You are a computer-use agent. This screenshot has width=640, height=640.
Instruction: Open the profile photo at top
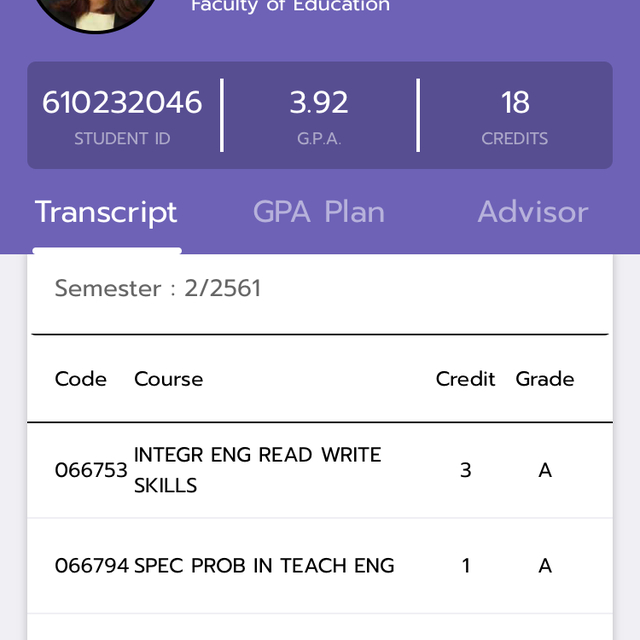coord(95,10)
